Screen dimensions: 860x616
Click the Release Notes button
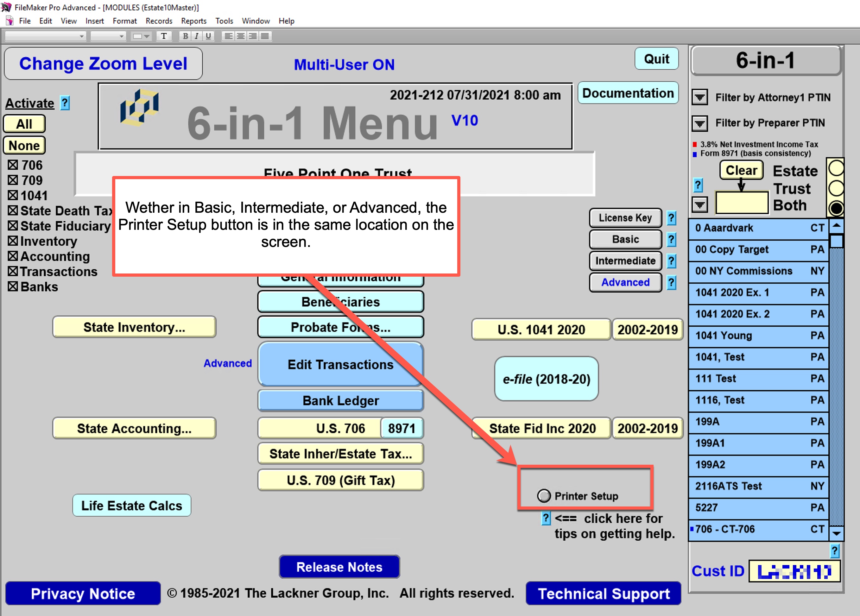[x=339, y=567]
